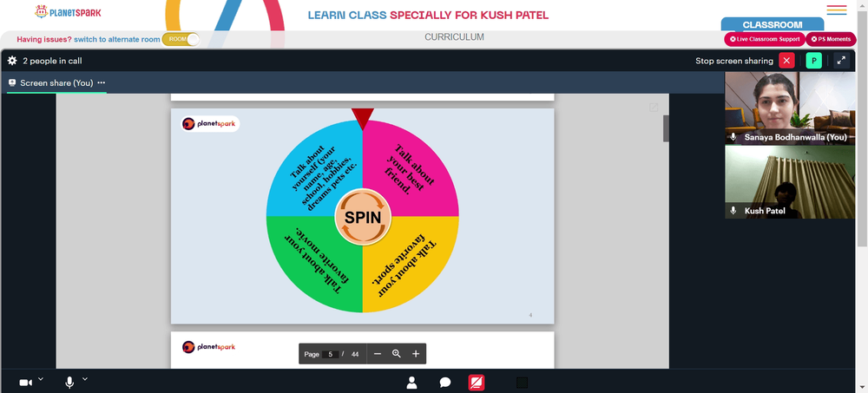Click Kush Patel's video thumbnail
Viewport: 868px width, 393px height.
pyautogui.click(x=790, y=182)
